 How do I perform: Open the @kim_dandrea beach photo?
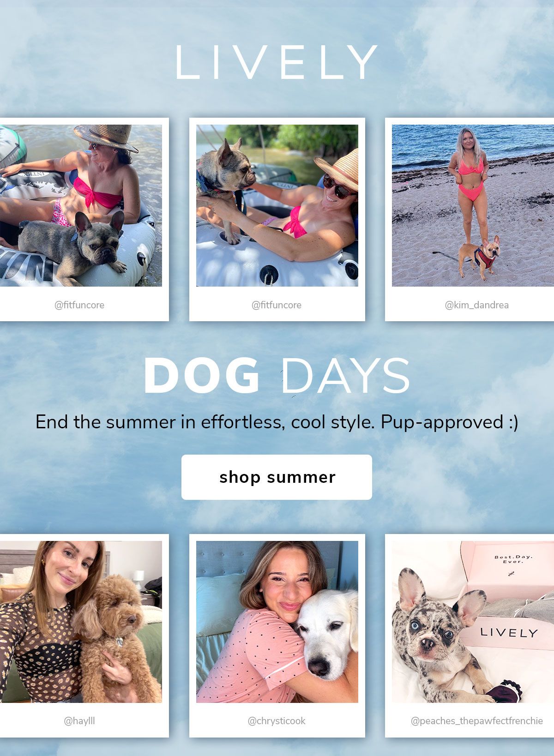(473, 205)
